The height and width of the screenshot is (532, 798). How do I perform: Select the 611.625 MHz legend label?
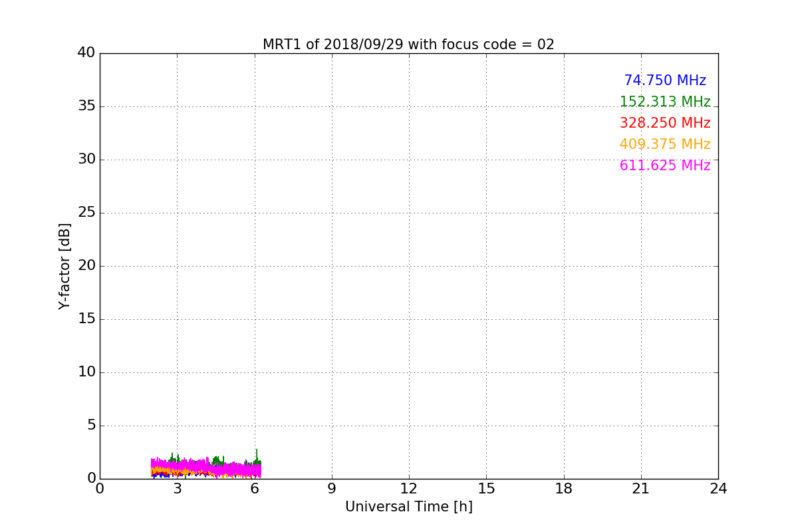click(665, 166)
